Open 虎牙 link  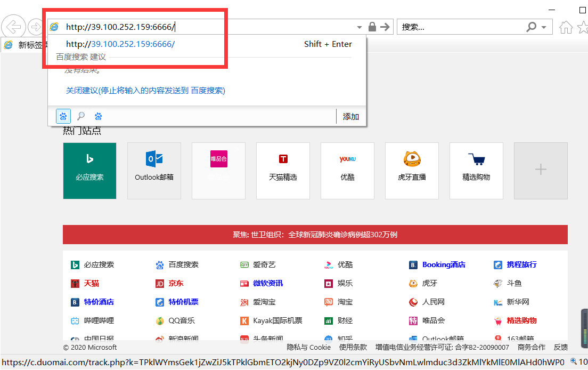[x=430, y=283]
